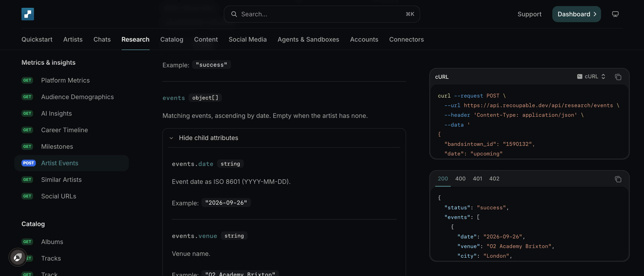The width and height of the screenshot is (644, 276).
Task: Switch to the Chats tab
Action: [x=102, y=40]
